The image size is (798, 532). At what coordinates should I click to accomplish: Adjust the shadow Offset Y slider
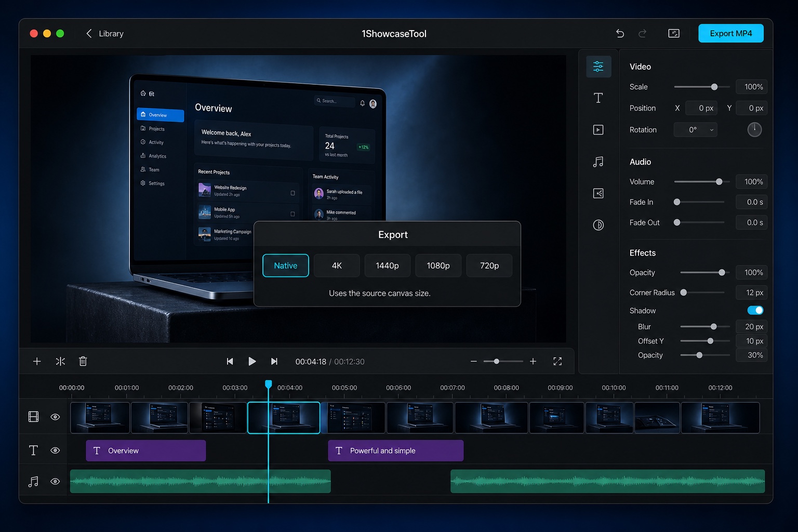[705, 341]
